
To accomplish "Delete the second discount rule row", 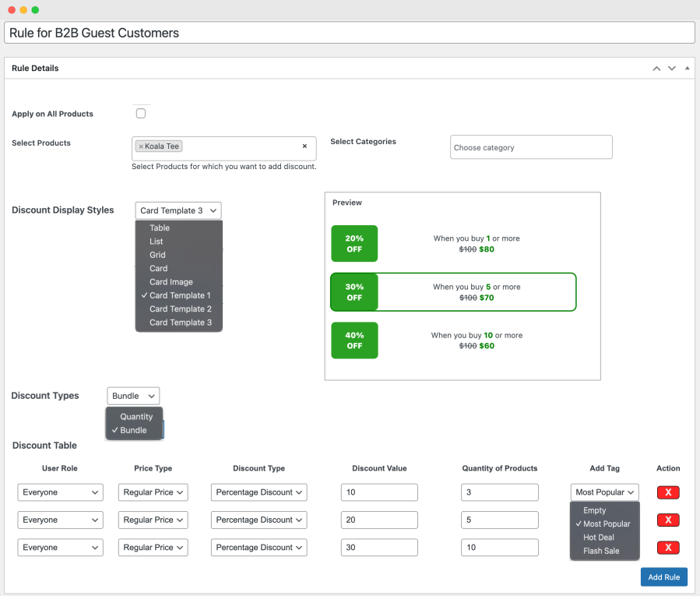I will tap(668, 520).
